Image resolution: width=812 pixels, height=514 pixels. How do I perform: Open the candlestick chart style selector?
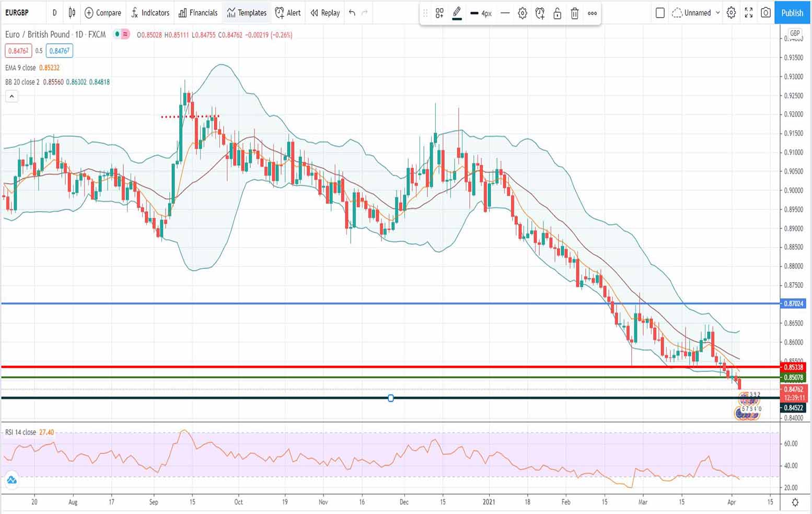[x=72, y=13]
